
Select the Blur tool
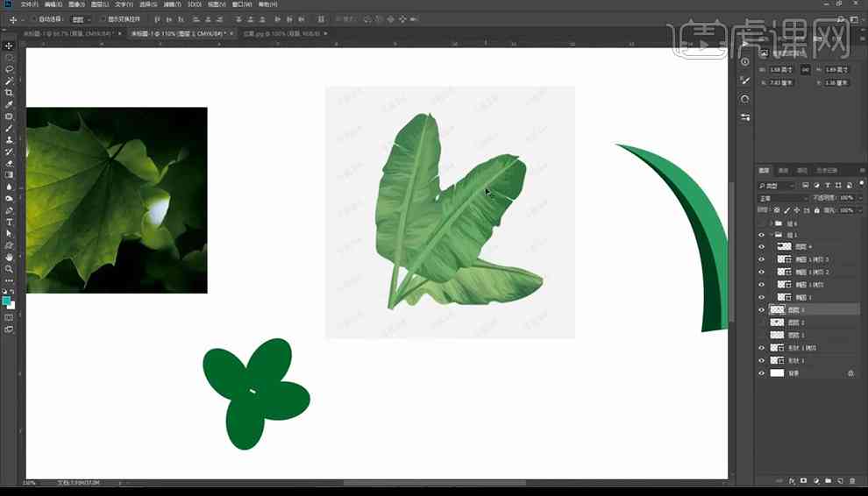9,187
